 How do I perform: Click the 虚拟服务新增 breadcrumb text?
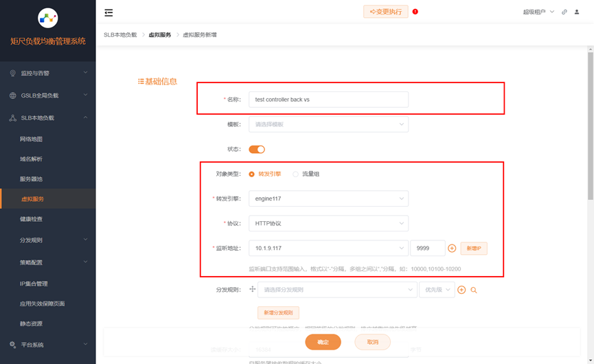(x=200, y=35)
